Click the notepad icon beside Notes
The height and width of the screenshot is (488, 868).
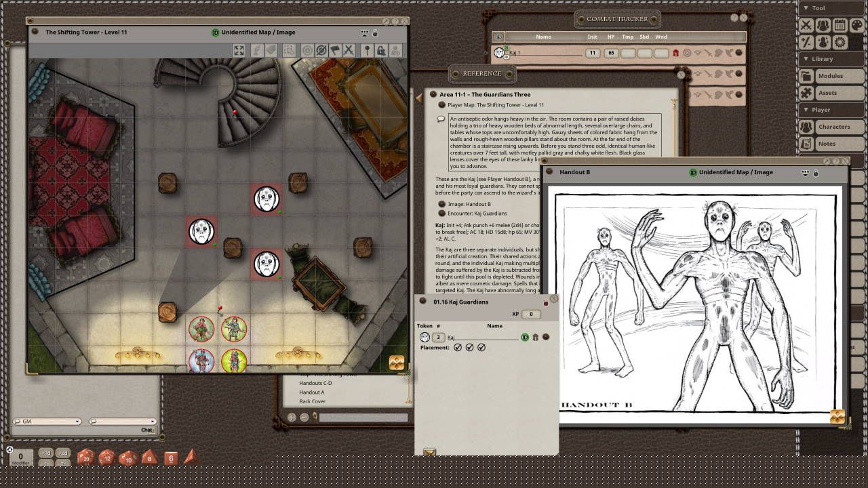pyautogui.click(x=806, y=144)
